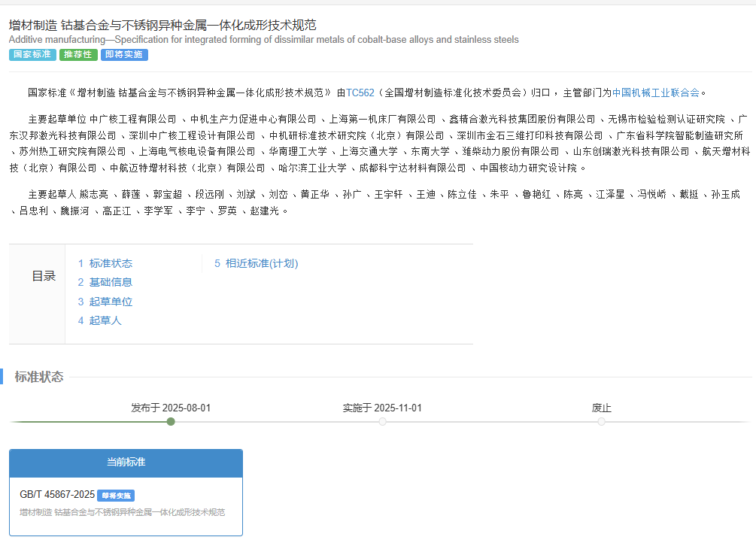Image resolution: width=756 pixels, height=543 pixels.
Task: Click the small 即将实施 badge in the card
Action: click(116, 496)
